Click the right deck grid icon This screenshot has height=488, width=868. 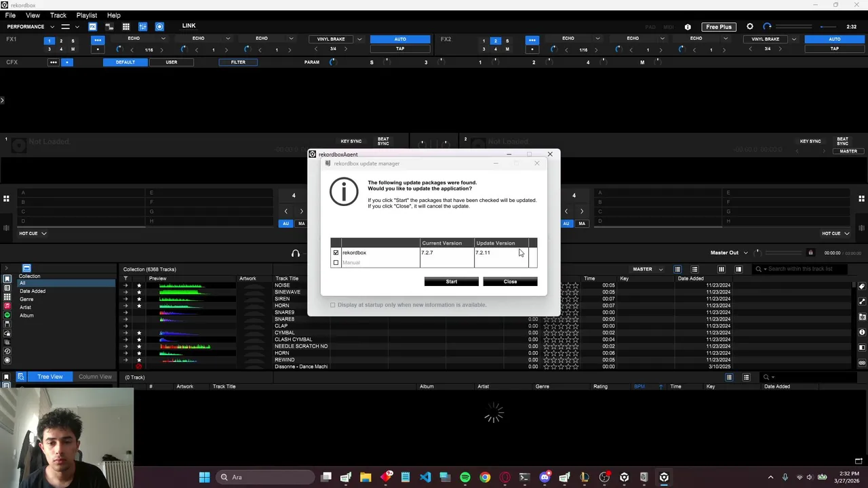pos(862,199)
